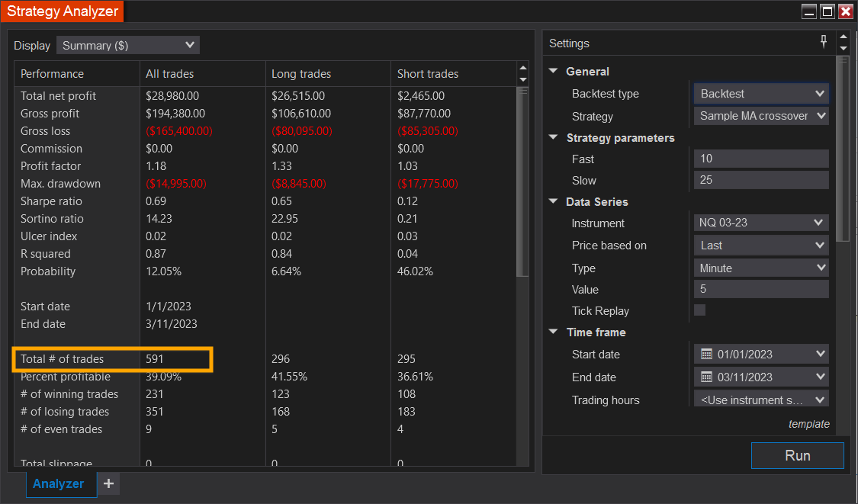Add a new tab with plus icon

[108, 483]
